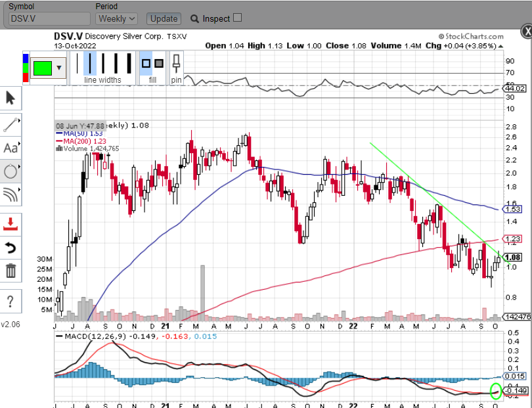Expand the green color picker dropdown
532x408 pixels.
coord(60,68)
